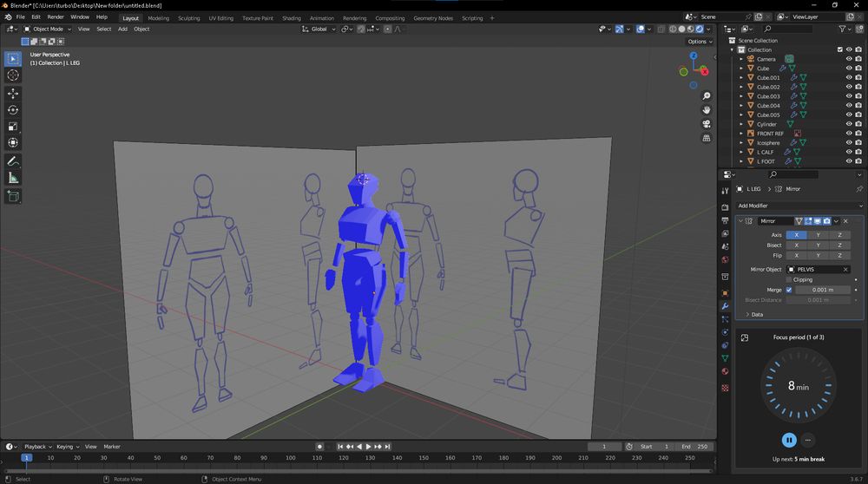Click the 3D Cursor tool
Image resolution: width=868 pixels, height=484 pixels.
tap(13, 75)
